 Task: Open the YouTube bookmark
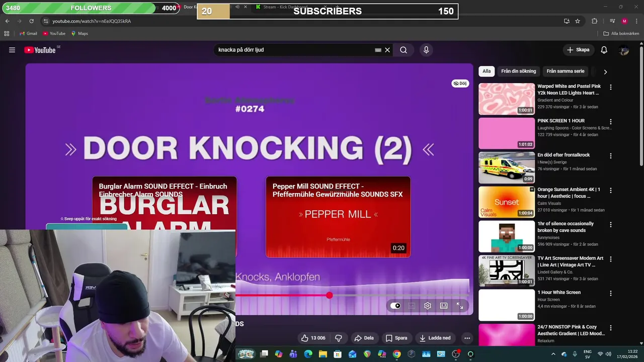54,34
